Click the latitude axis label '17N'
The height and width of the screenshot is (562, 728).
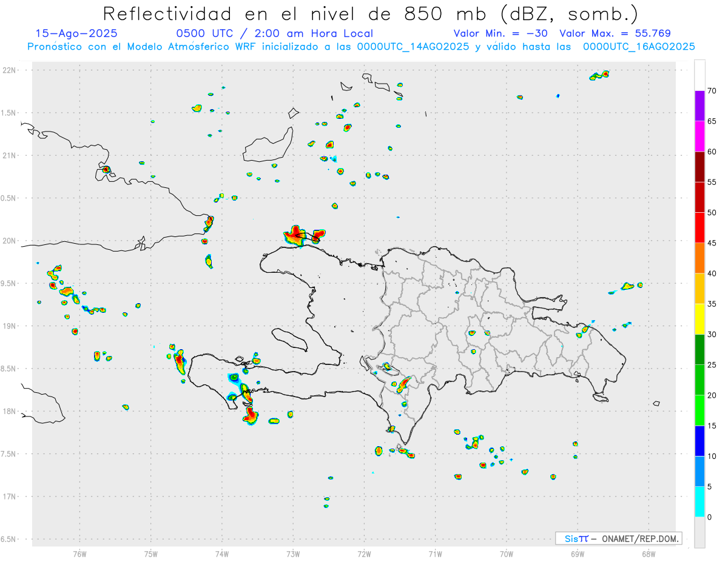click(10, 497)
